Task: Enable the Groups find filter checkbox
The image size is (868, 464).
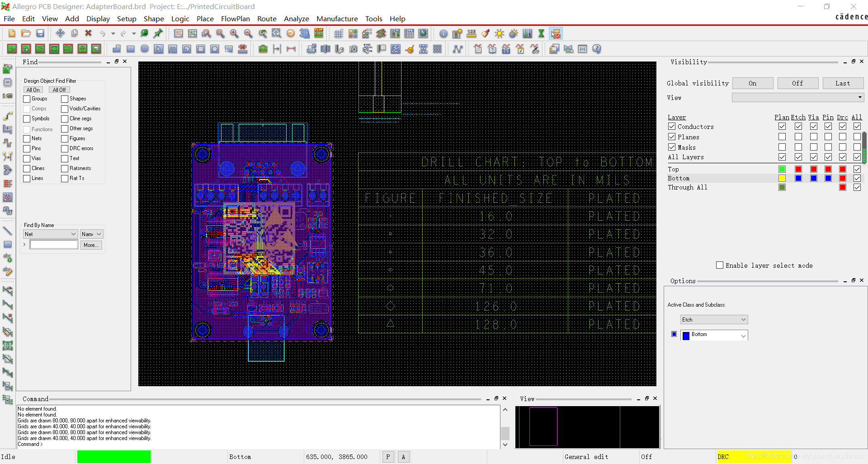Action: [x=27, y=99]
